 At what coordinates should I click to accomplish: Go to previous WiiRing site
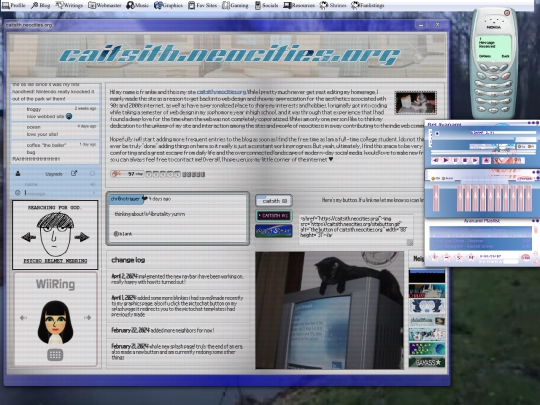coord(23,318)
